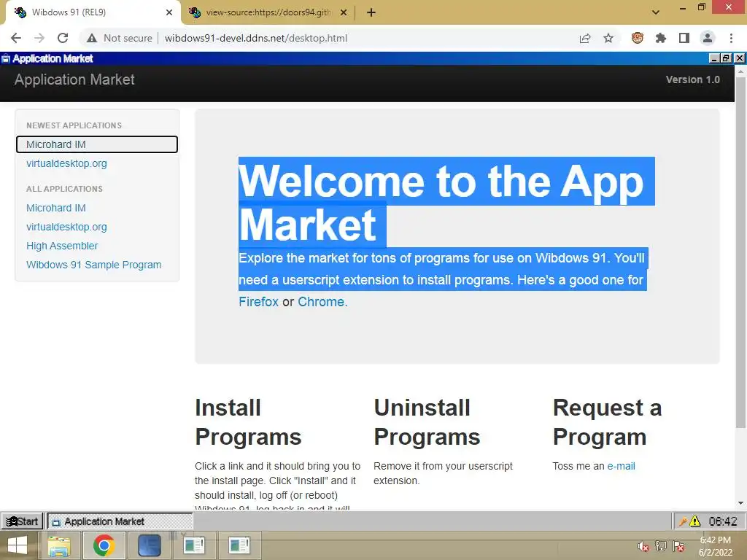Click the browser Forward arrow
This screenshot has width=747, height=560.
click(39, 38)
